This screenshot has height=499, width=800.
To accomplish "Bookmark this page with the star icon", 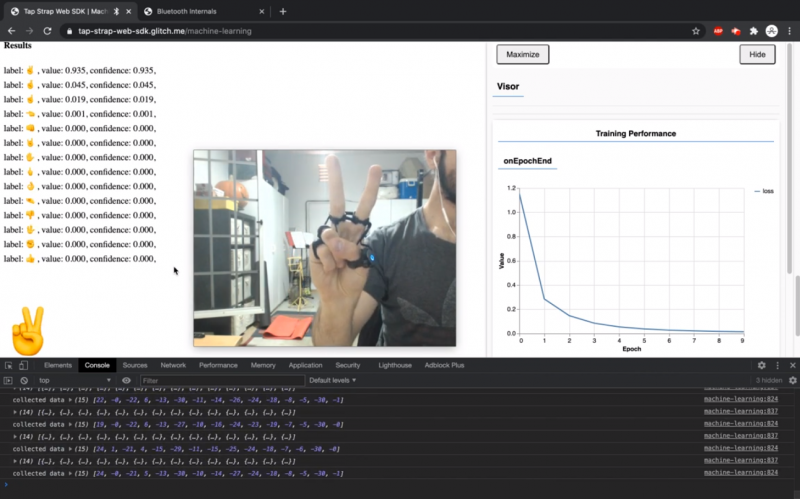I will click(695, 31).
